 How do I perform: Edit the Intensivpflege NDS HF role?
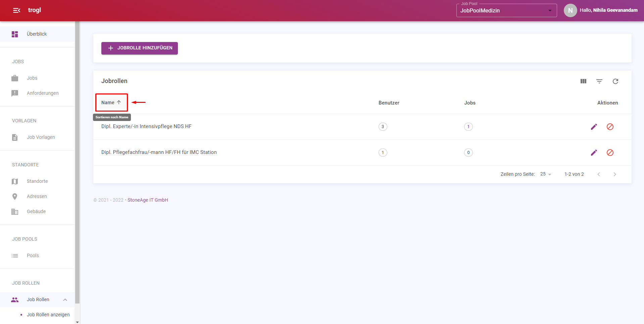click(x=594, y=127)
